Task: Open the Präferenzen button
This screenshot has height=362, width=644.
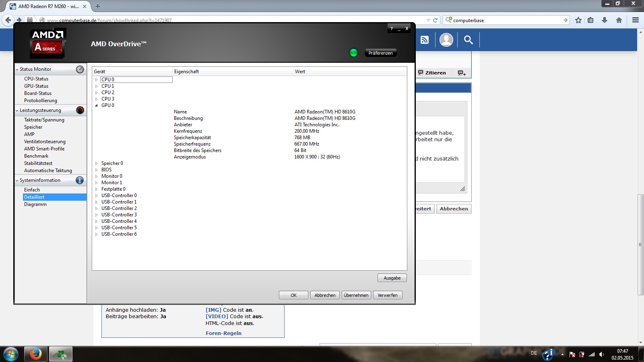Action: 380,53
